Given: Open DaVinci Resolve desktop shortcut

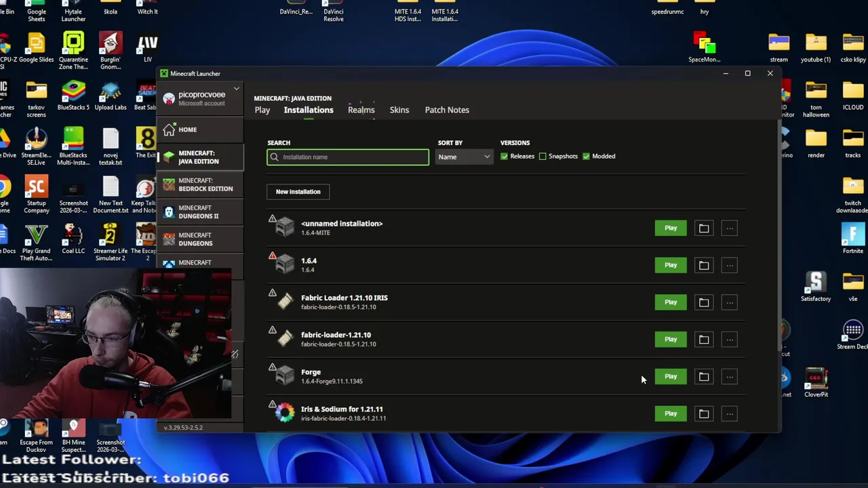Looking at the screenshot, I should 333,12.
